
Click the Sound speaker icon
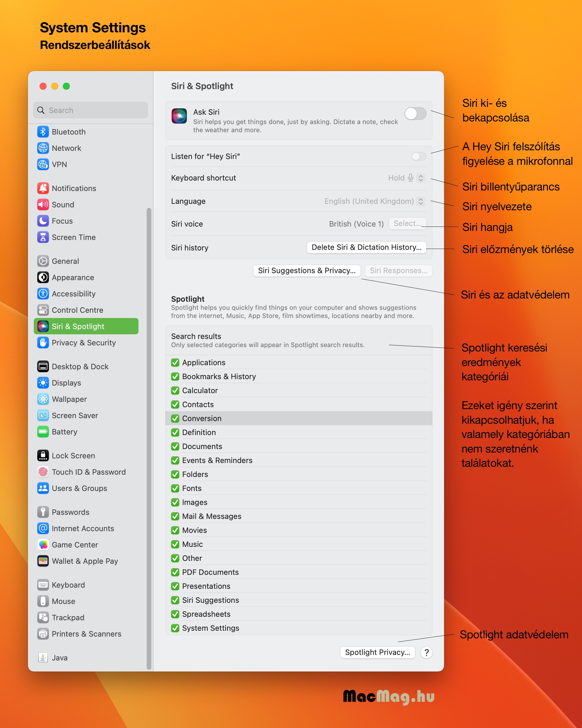point(43,204)
